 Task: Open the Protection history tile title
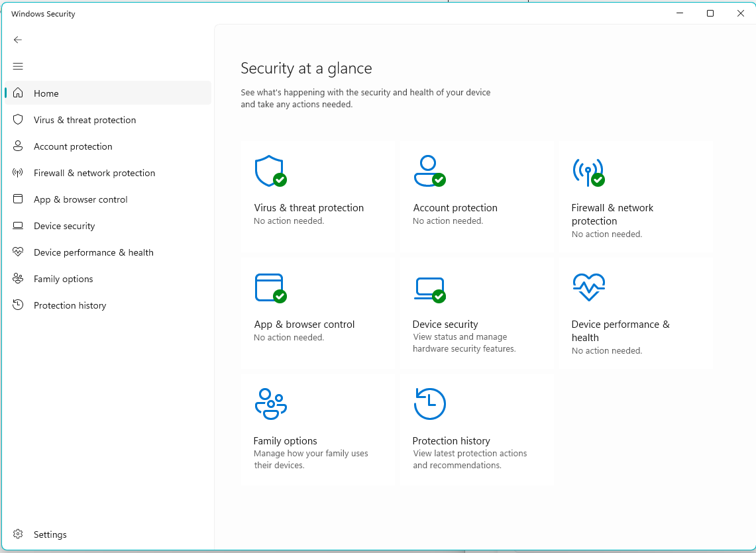(x=451, y=441)
